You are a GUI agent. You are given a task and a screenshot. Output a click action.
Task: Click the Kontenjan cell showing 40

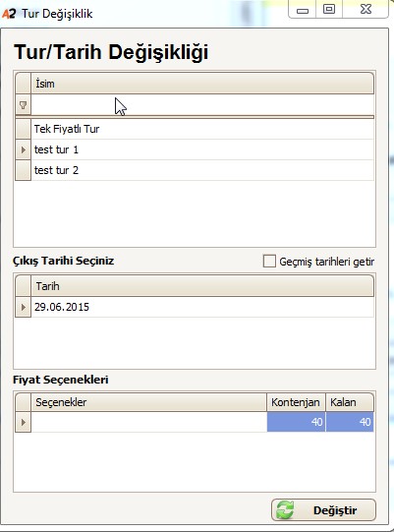[x=296, y=422]
